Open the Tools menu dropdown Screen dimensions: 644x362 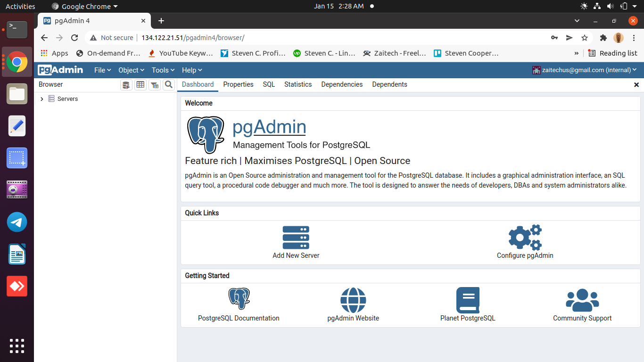(163, 70)
